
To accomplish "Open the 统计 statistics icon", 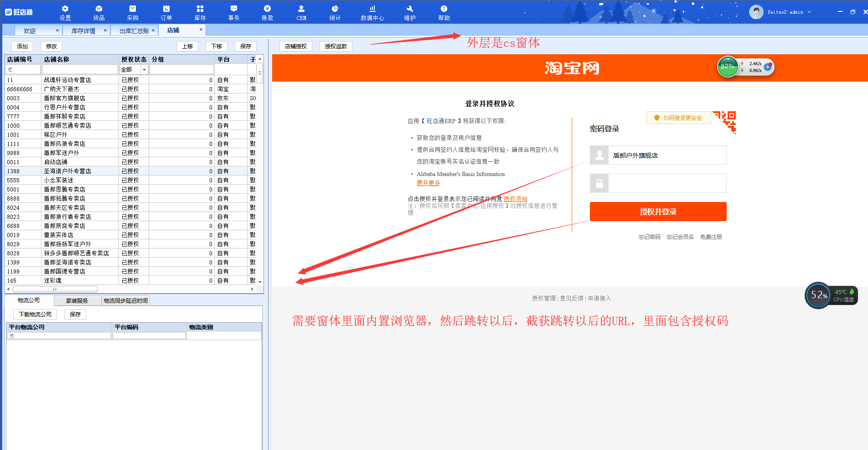I will click(335, 12).
